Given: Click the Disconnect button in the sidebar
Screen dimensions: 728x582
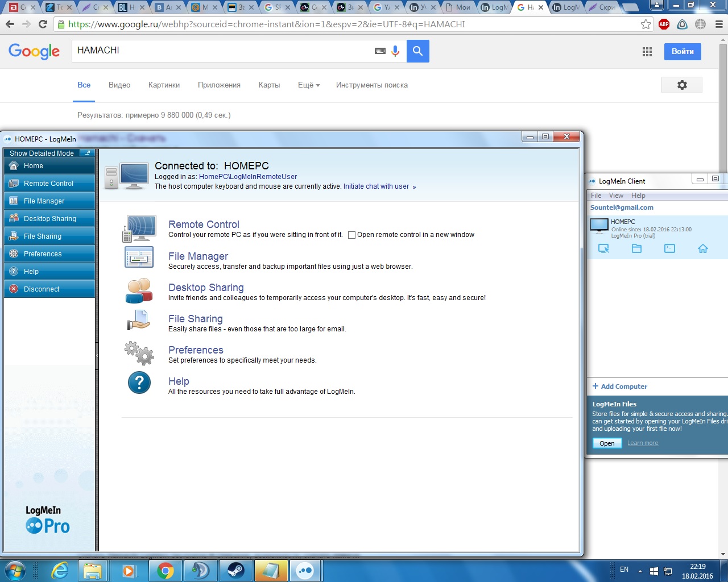Looking at the screenshot, I should point(49,289).
